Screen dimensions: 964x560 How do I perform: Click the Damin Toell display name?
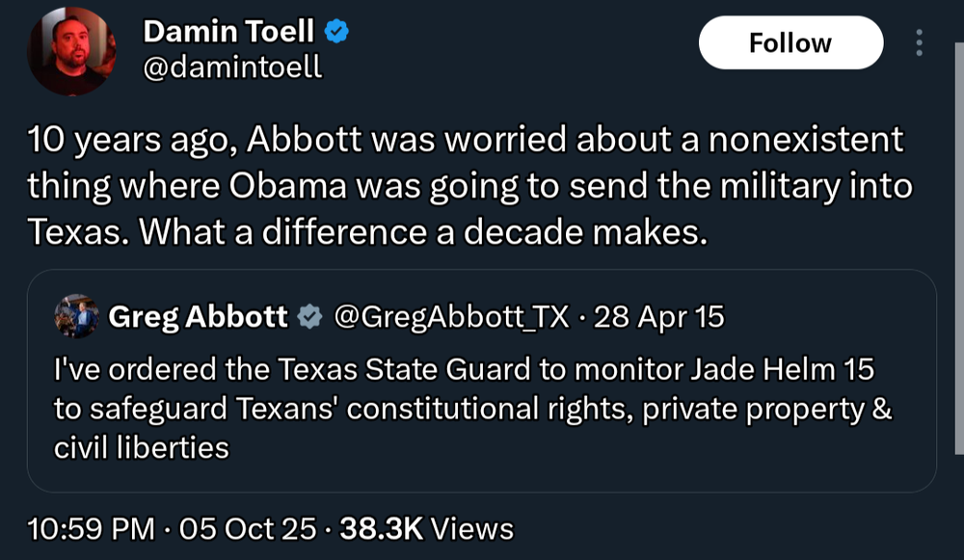pyautogui.click(x=228, y=31)
